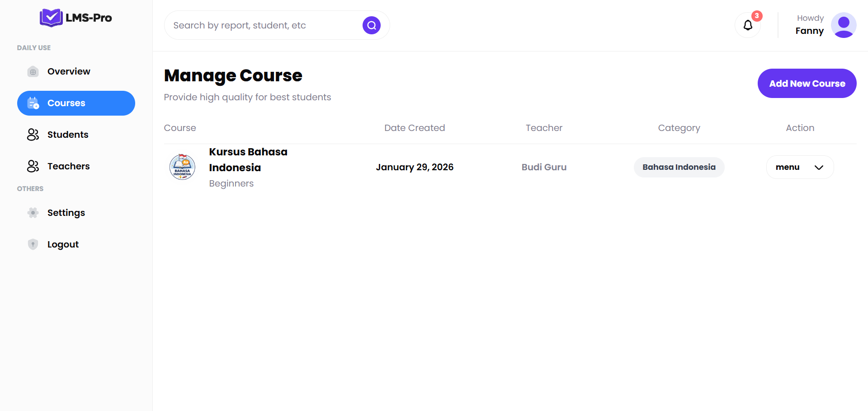
Task: Click the Courses calendar icon
Action: pos(33,103)
